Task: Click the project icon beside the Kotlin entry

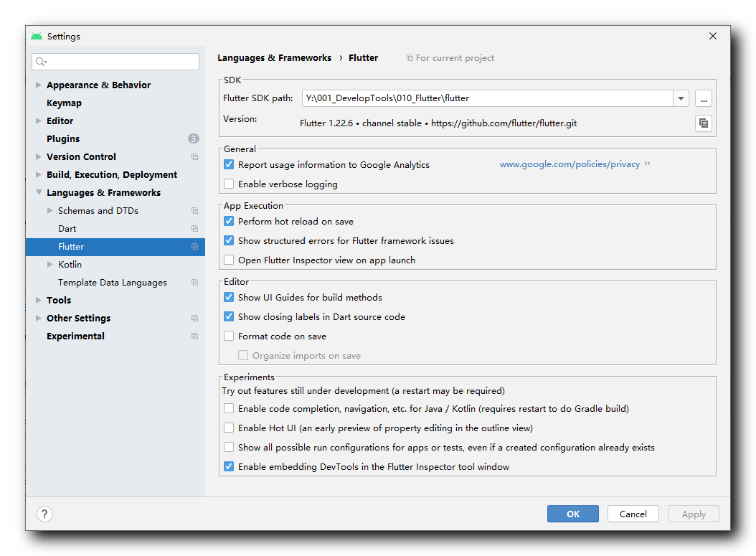Action: (194, 264)
